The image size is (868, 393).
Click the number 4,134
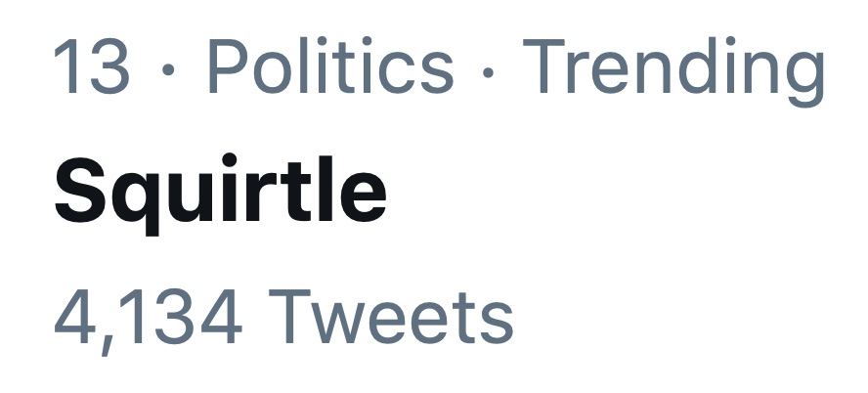point(148,319)
